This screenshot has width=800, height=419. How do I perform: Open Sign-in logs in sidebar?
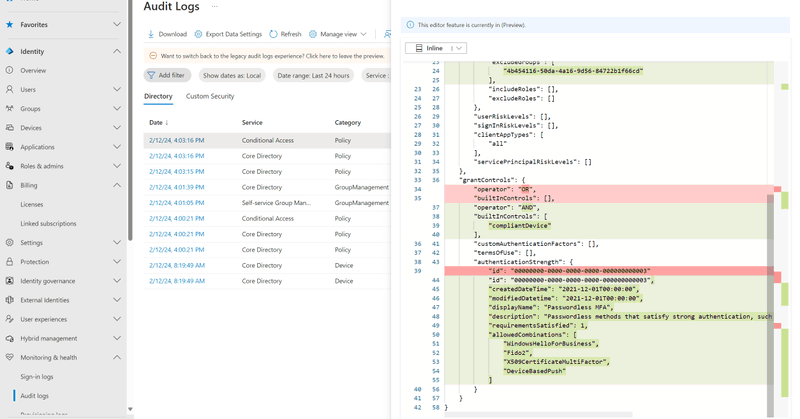click(37, 377)
